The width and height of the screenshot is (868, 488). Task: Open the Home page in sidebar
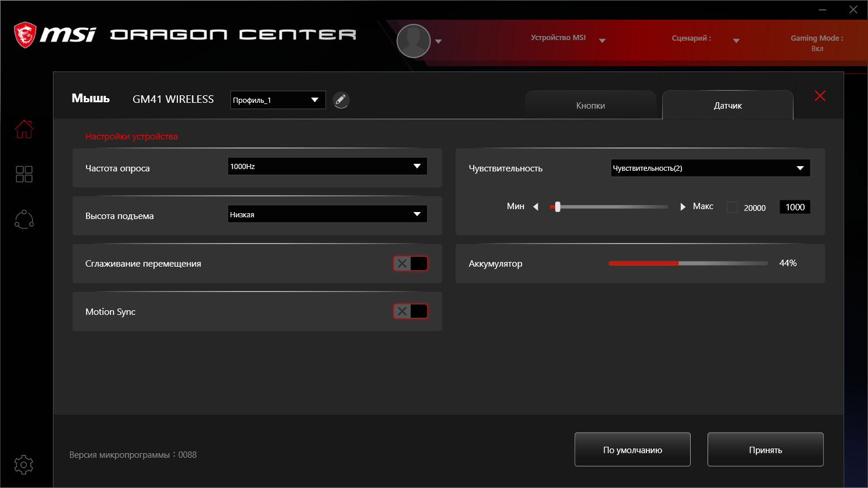click(24, 129)
